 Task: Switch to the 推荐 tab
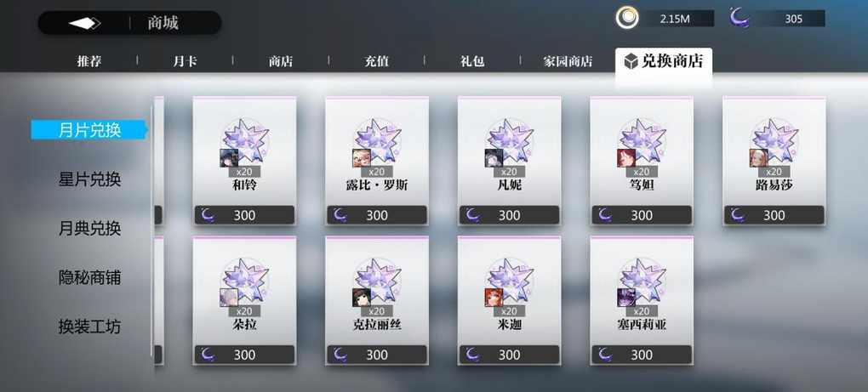[x=89, y=61]
